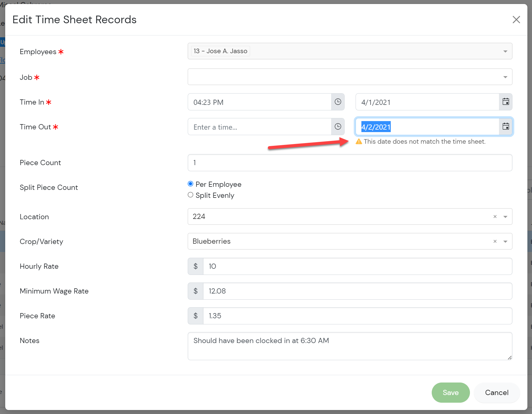Expand the Crop/Variety dropdown arrow

(505, 242)
